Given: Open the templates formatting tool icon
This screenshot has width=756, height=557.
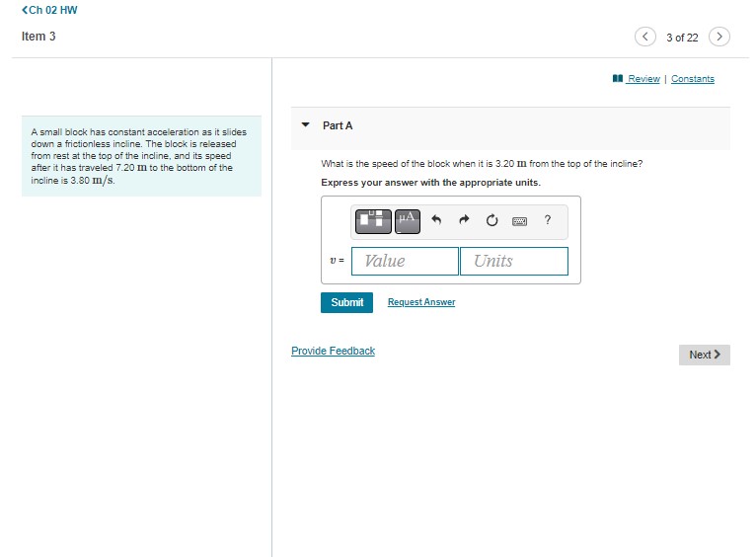Looking at the screenshot, I should pyautogui.click(x=373, y=221).
